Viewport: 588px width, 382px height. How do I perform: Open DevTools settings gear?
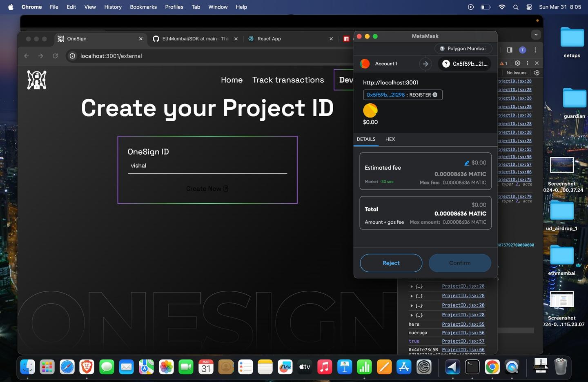click(x=517, y=63)
